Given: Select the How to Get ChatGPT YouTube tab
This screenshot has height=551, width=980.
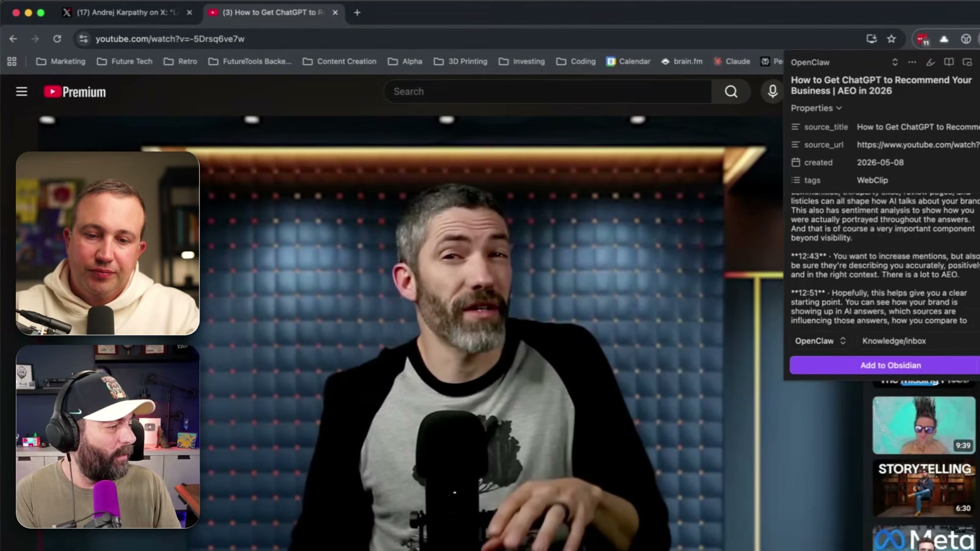Looking at the screenshot, I should click(274, 12).
